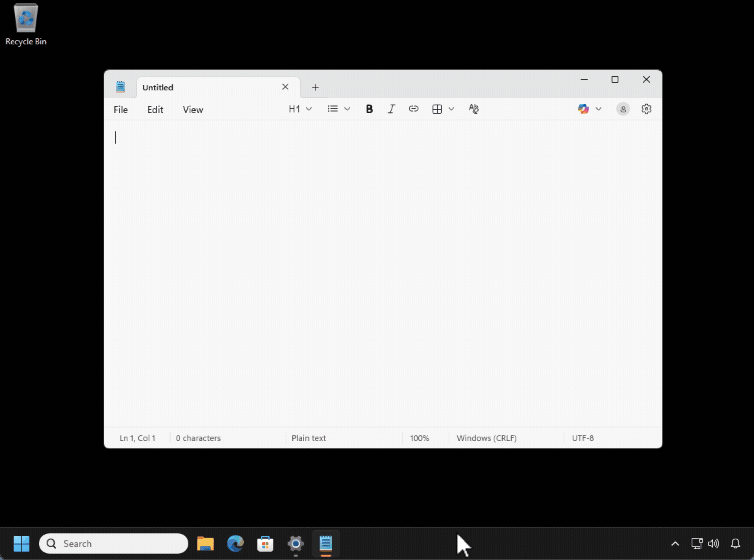Image resolution: width=754 pixels, height=560 pixels.
Task: Click the Copilot icon
Action: click(583, 109)
